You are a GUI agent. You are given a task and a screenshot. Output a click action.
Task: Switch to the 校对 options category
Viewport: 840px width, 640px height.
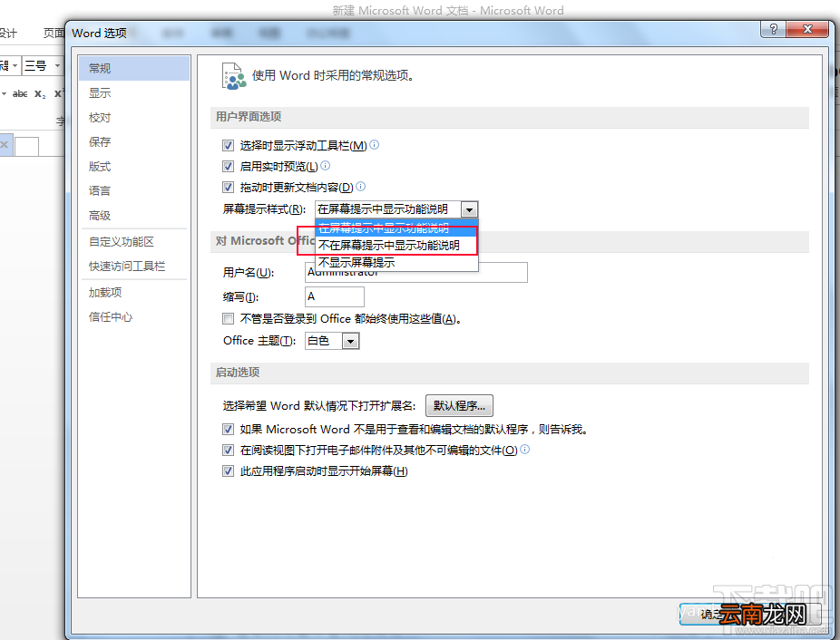(134, 117)
